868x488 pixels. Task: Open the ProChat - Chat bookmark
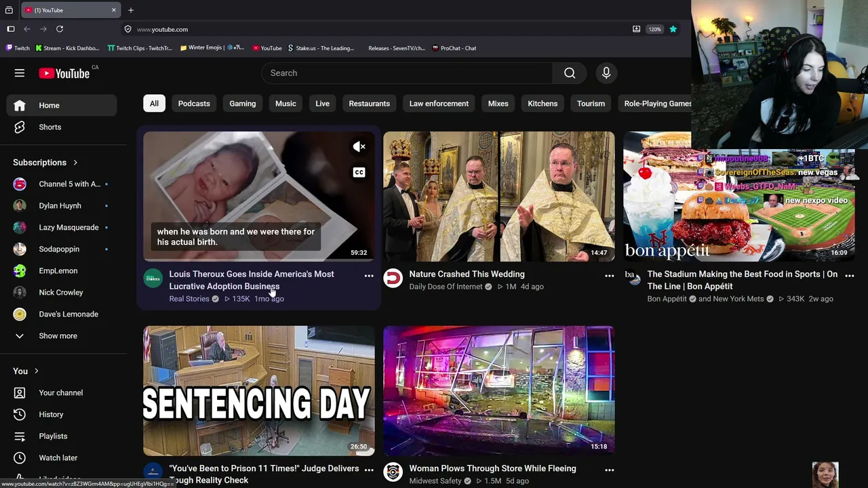click(x=454, y=48)
